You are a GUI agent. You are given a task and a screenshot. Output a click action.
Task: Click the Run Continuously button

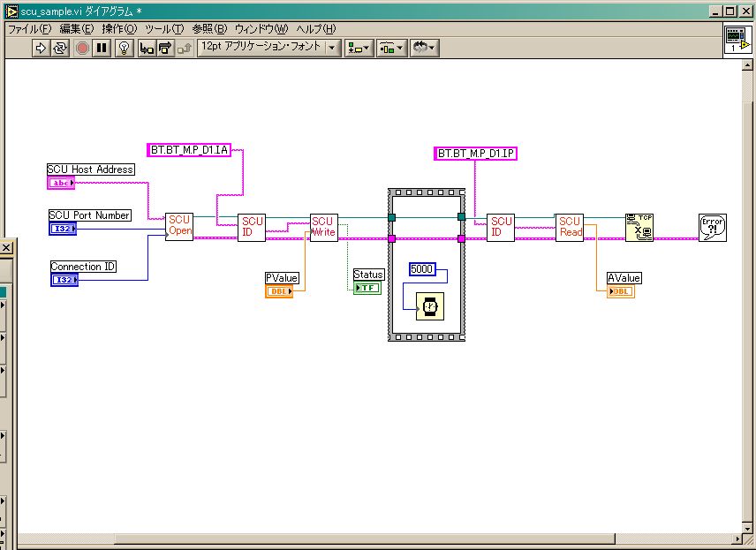[60, 49]
